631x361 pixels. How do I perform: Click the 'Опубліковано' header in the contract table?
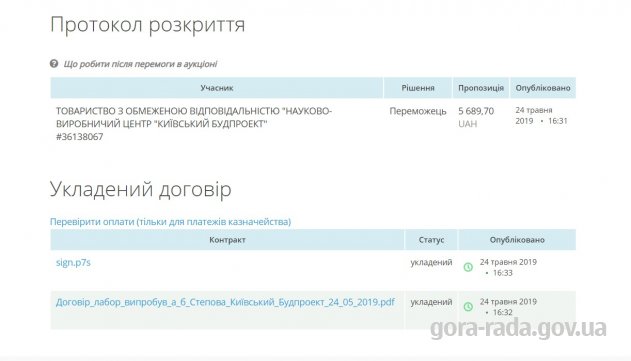point(517,240)
